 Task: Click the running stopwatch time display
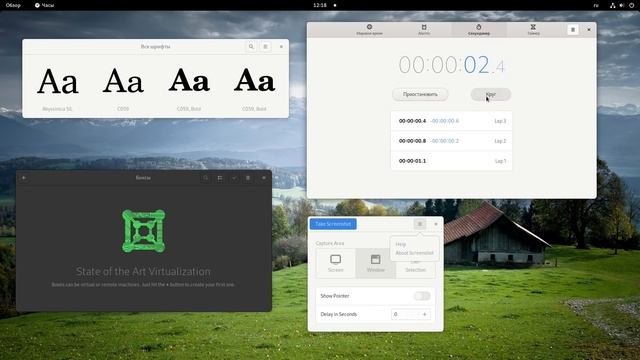(x=451, y=65)
